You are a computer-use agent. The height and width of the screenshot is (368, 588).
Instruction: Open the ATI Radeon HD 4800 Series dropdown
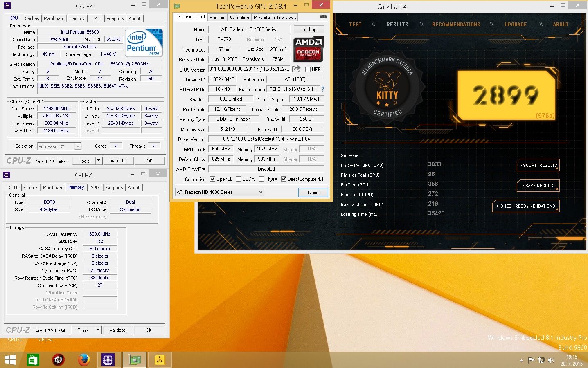[x=220, y=192]
